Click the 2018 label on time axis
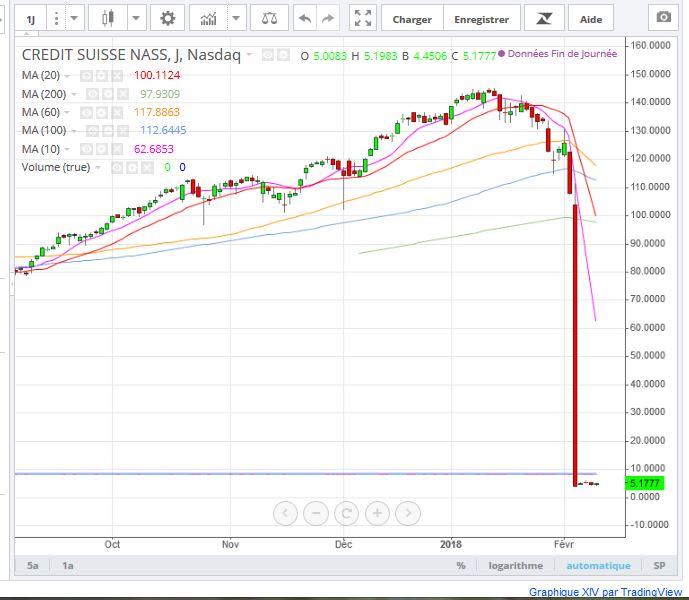689x600 pixels. [x=451, y=544]
